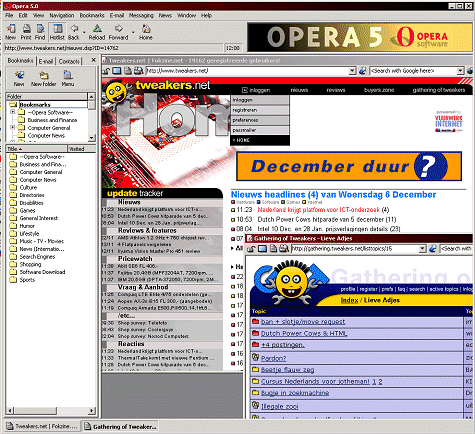Screen dimensions: 475x434
Task: Go Forward using the toolbar arrow
Action: (118, 32)
